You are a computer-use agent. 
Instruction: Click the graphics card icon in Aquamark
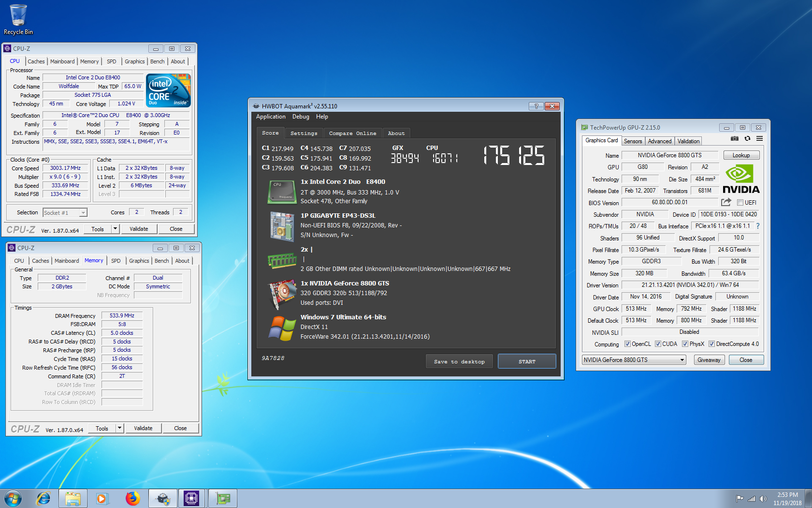282,294
